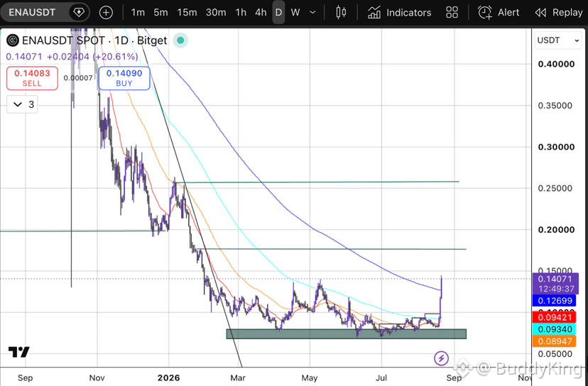Select the orange 0.08947 price label
588x386 pixels.
click(555, 341)
